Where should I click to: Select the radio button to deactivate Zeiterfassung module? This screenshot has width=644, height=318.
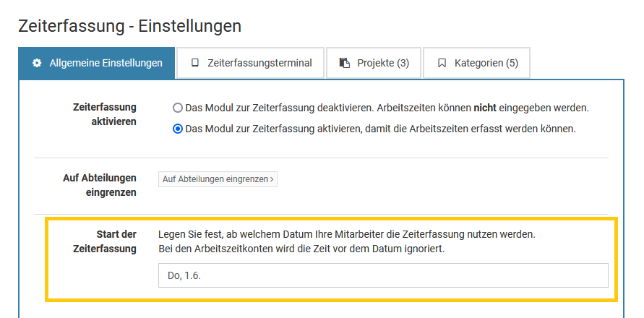coord(178,108)
